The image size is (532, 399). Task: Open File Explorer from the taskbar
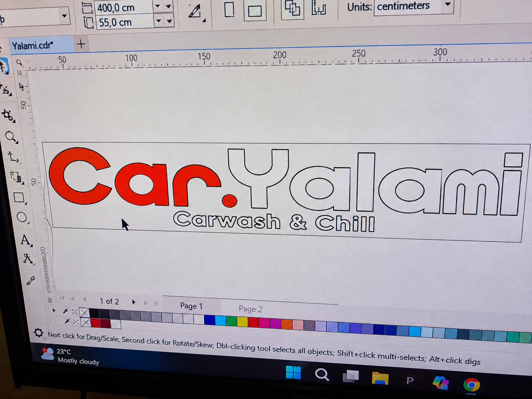[380, 378]
